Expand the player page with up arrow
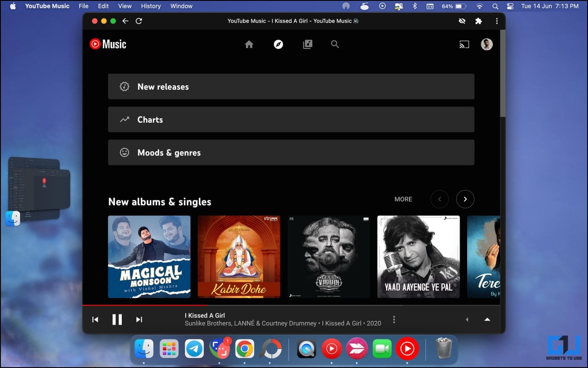The height and width of the screenshot is (368, 588). tap(487, 320)
